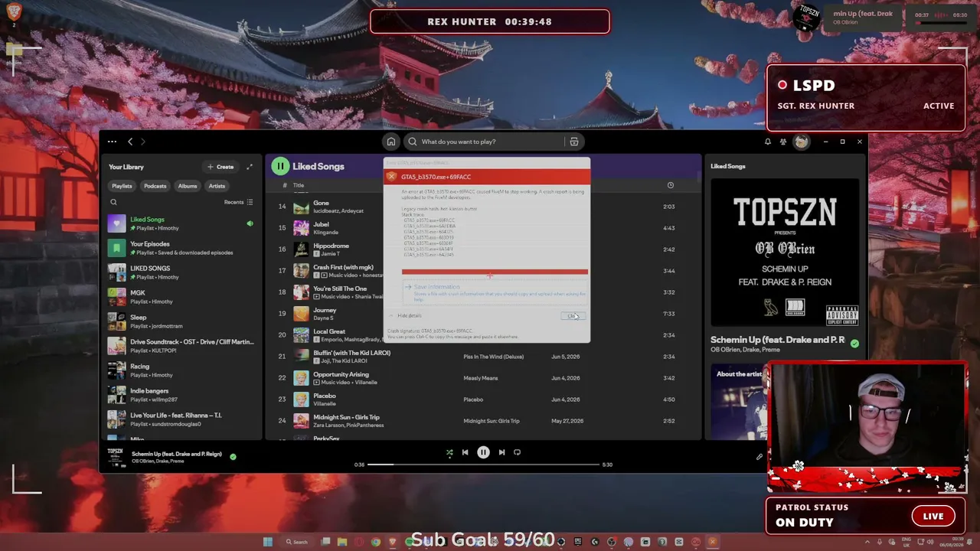
Task: Select 'You're Still The One' track
Action: [340, 289]
